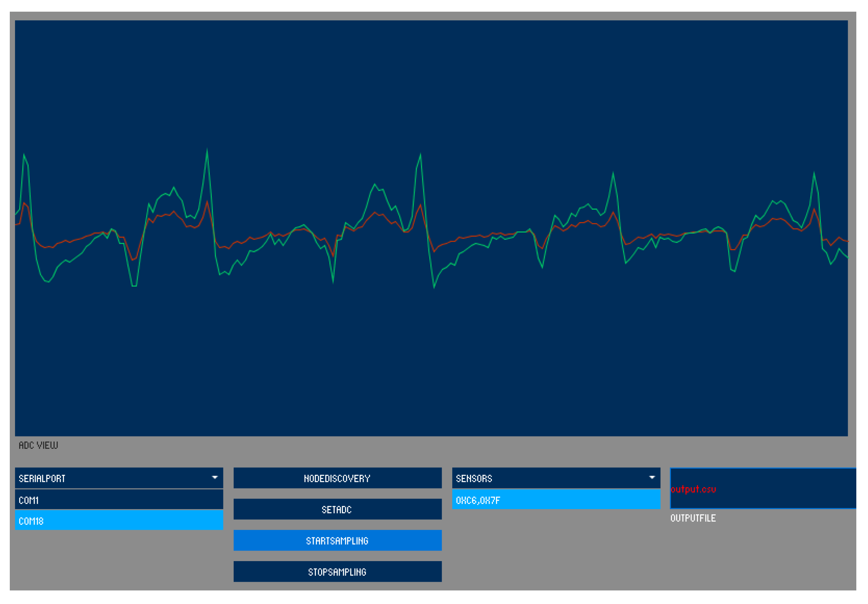Toggle the SENSORS dropdown arrow

pyautogui.click(x=652, y=477)
